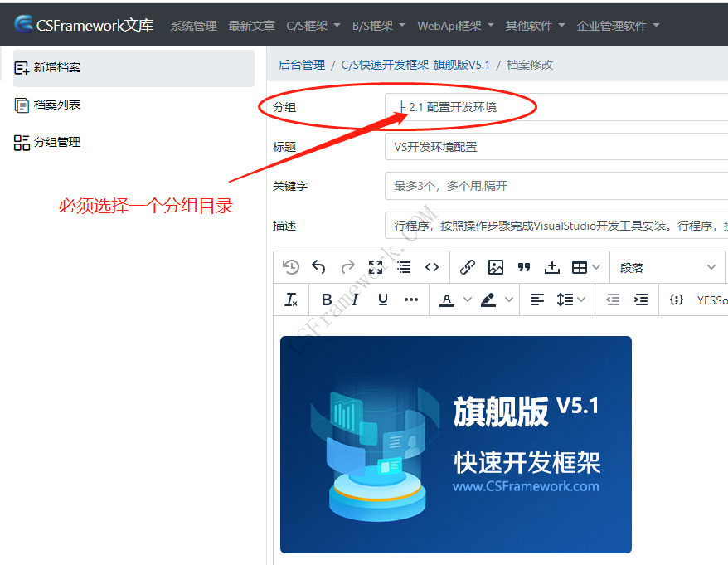The width and height of the screenshot is (728, 565).
Task: Decrease paragraph indent
Action: coord(613,300)
